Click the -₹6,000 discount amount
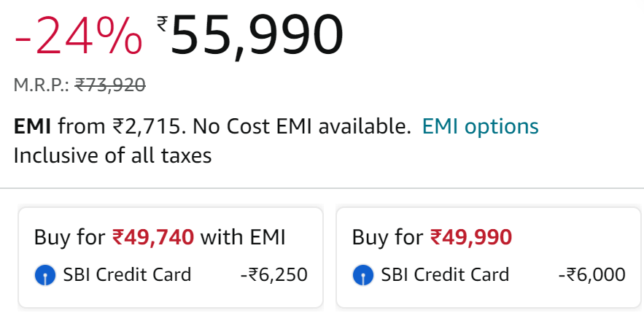The width and height of the screenshot is (644, 313). tap(591, 275)
